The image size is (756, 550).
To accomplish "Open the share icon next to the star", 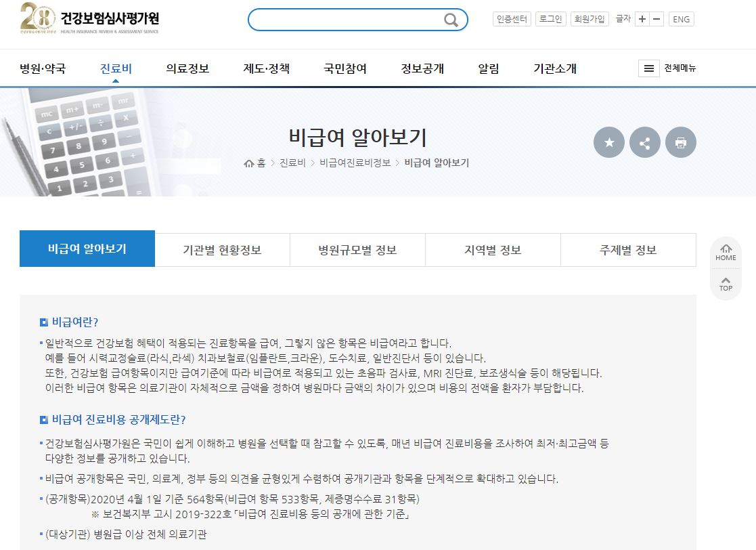I will [x=644, y=142].
